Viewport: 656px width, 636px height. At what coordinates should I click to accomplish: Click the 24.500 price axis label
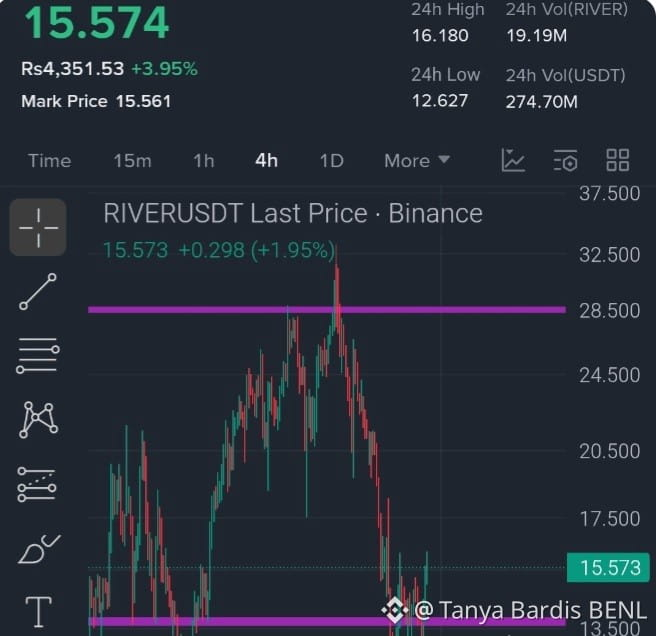(x=609, y=375)
